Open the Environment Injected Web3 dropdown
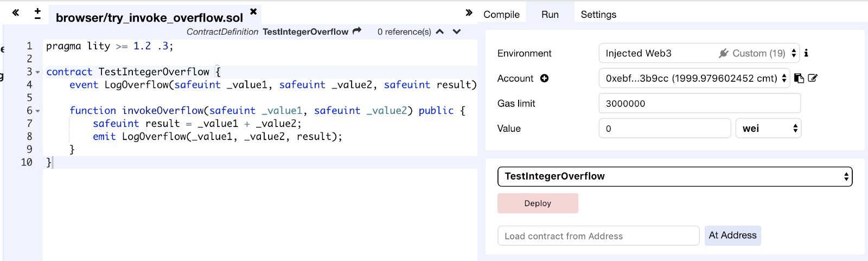This screenshot has width=868, height=261. pos(699,53)
